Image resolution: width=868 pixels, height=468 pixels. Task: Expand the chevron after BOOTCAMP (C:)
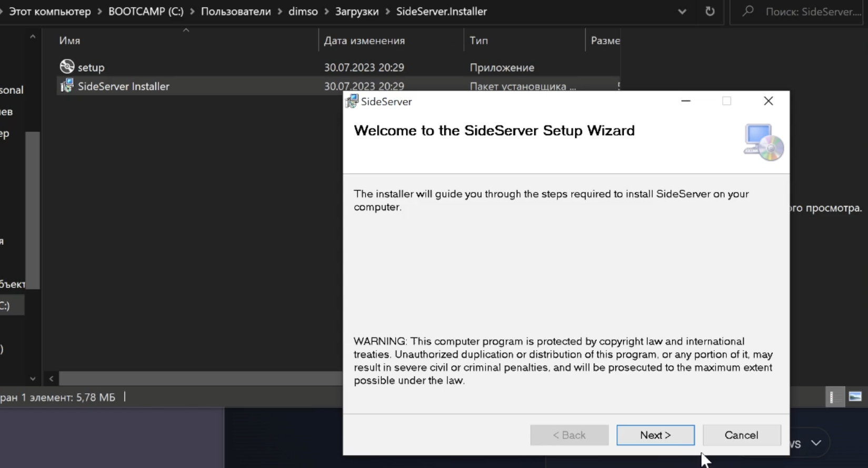coord(192,12)
